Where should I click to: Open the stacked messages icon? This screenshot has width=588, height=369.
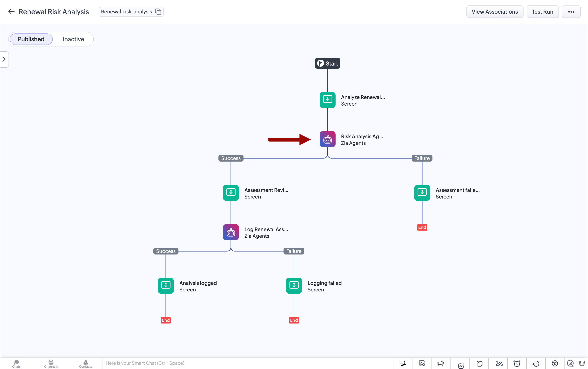tap(582, 363)
